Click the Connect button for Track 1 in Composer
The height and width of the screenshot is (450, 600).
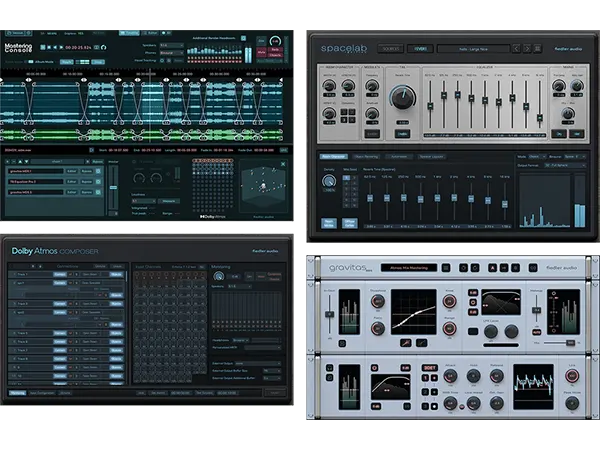point(60,274)
